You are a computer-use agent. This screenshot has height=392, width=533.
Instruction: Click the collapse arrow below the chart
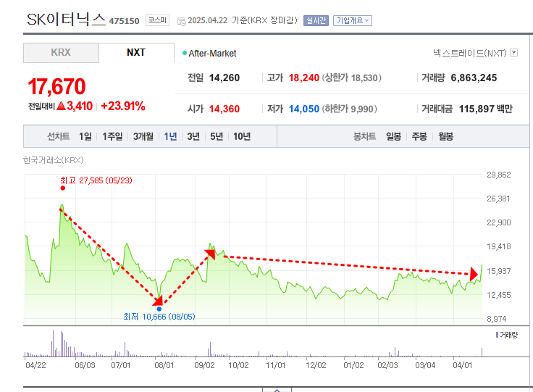coord(277,390)
